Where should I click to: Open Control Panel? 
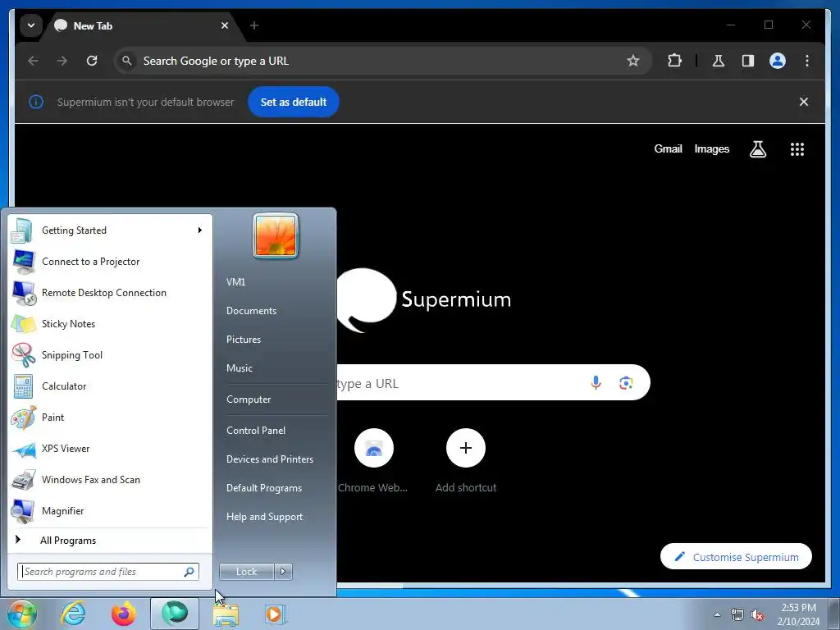pos(256,430)
